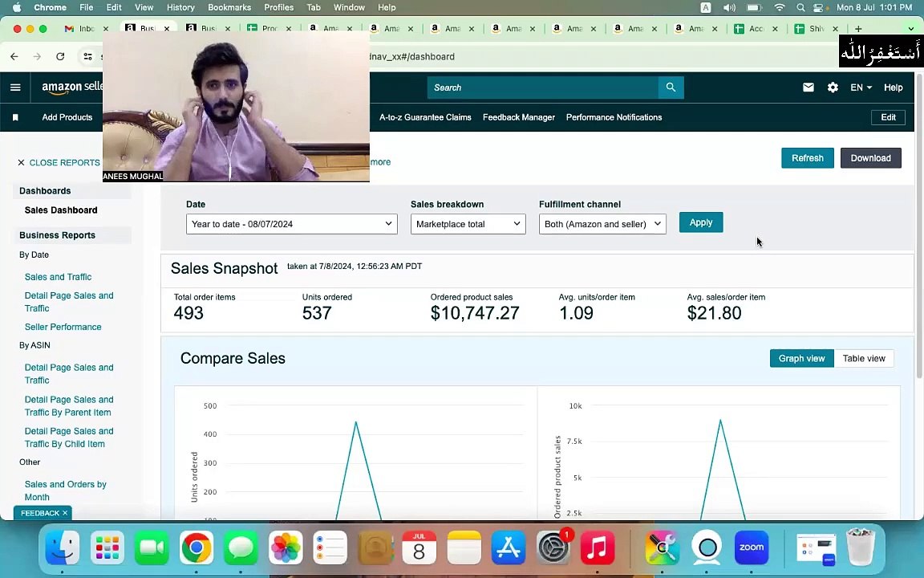Expand the Fulfillment channel dropdown
The width and height of the screenshot is (924, 578).
click(602, 224)
